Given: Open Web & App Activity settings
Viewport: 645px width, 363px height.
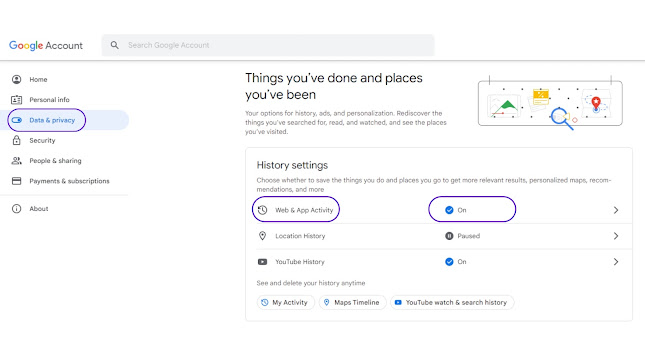Looking at the screenshot, I should click(304, 210).
